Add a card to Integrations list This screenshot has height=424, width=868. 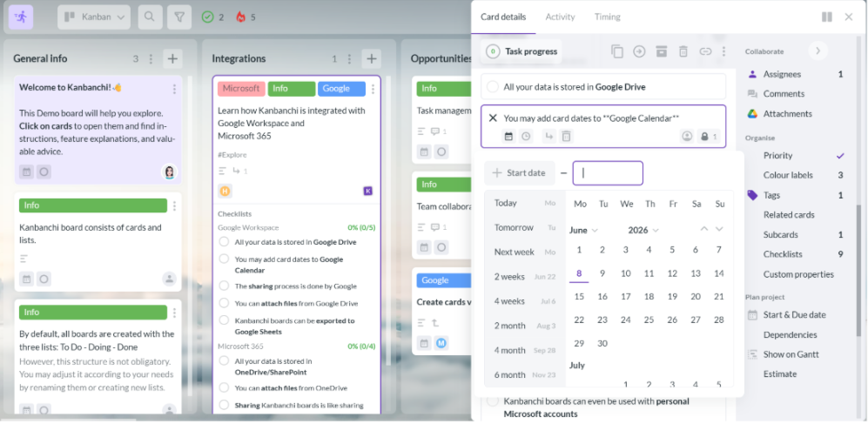pos(372,58)
